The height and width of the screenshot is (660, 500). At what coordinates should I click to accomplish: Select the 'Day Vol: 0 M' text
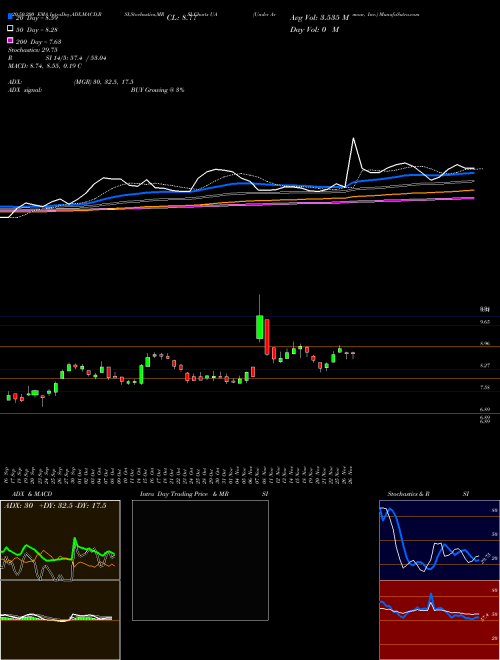coord(314,29)
